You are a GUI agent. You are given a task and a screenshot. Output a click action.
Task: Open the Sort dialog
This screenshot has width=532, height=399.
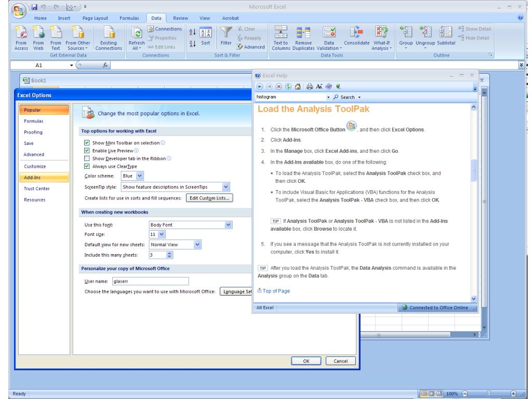click(206, 36)
